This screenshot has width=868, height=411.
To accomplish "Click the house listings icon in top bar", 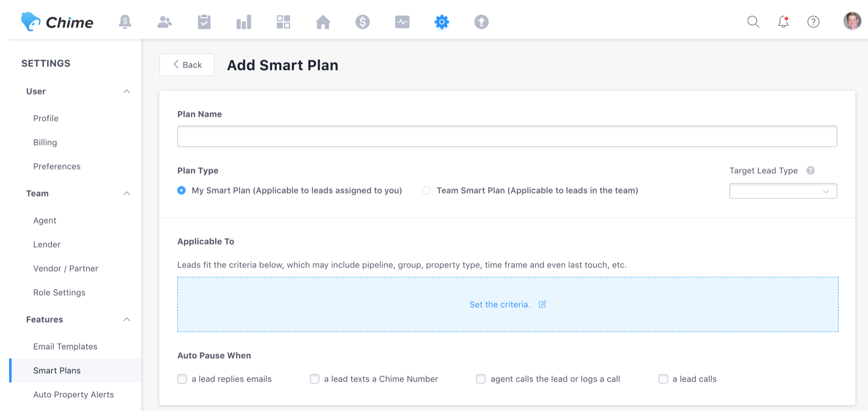I will (323, 22).
